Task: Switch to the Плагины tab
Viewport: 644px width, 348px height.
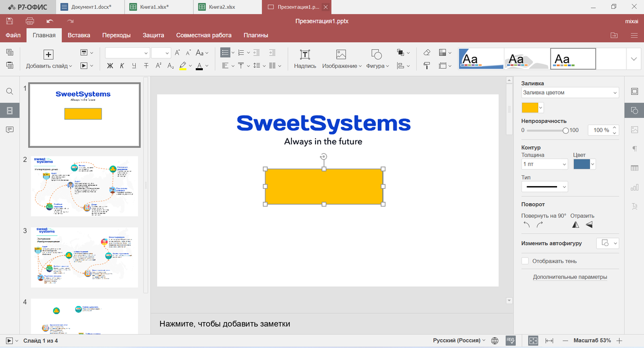Action: point(256,35)
